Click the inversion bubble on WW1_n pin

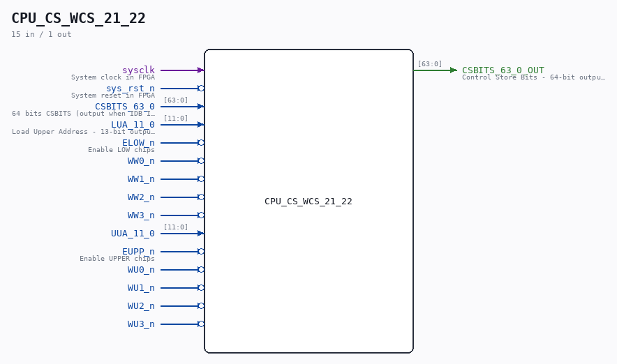pyautogui.click(x=201, y=179)
